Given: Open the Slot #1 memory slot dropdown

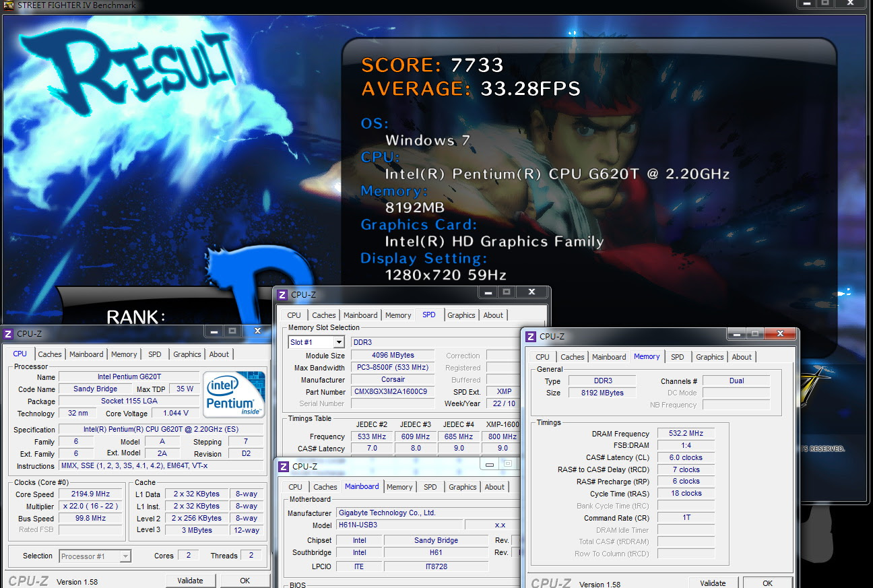Looking at the screenshot, I should tap(339, 342).
